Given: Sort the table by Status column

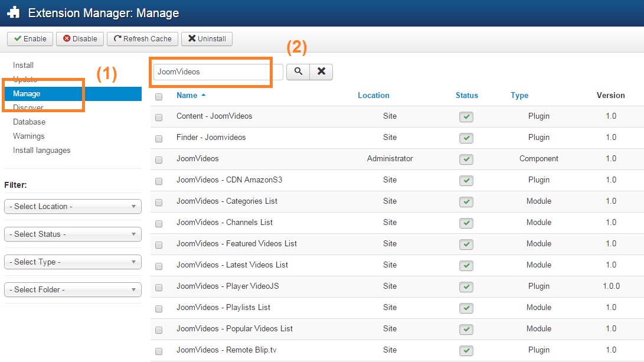Looking at the screenshot, I should 466,95.
